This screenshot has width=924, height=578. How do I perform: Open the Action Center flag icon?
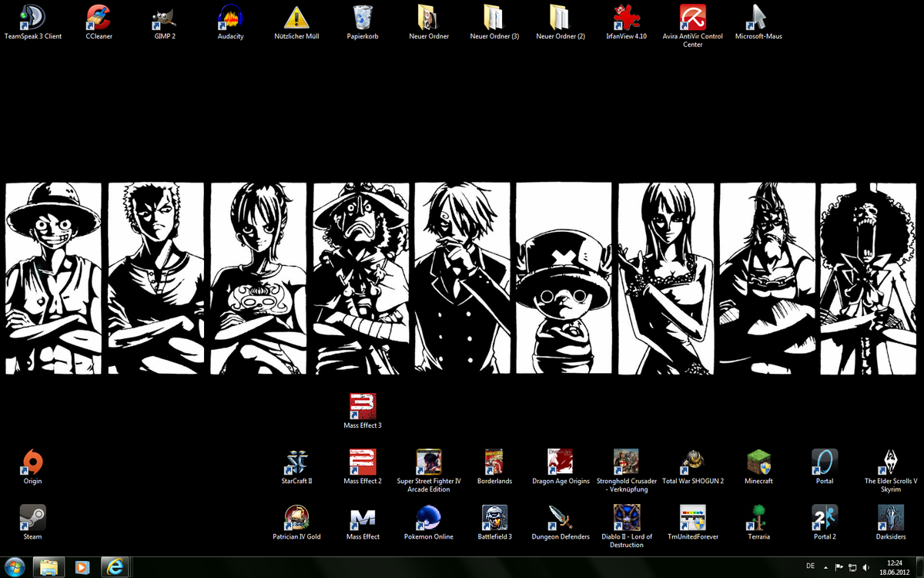coord(839,566)
